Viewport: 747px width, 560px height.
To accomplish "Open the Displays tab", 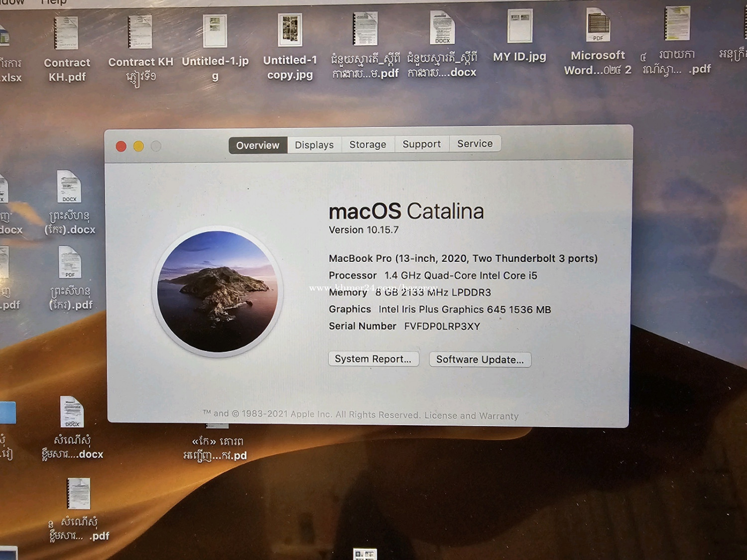I will (314, 145).
